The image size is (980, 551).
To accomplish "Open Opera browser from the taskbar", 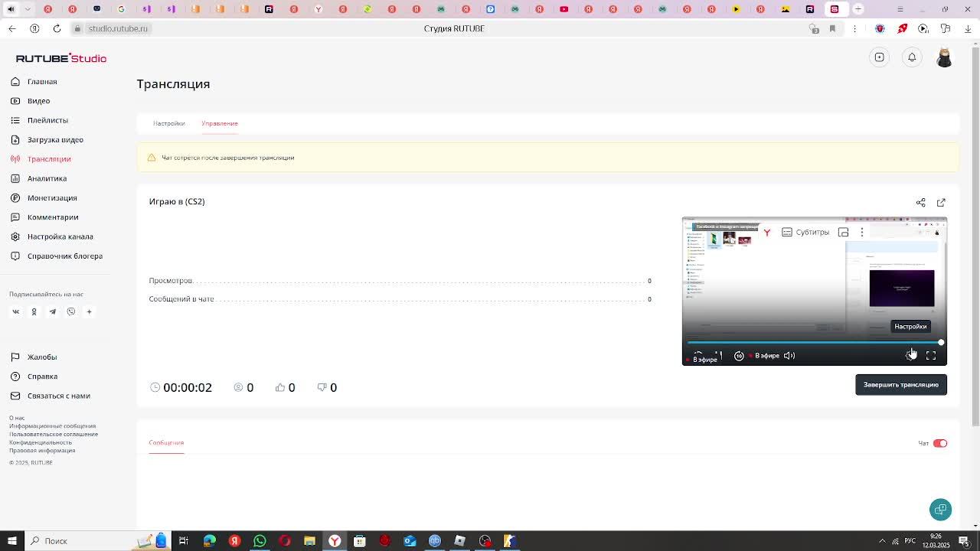I will 284,541.
